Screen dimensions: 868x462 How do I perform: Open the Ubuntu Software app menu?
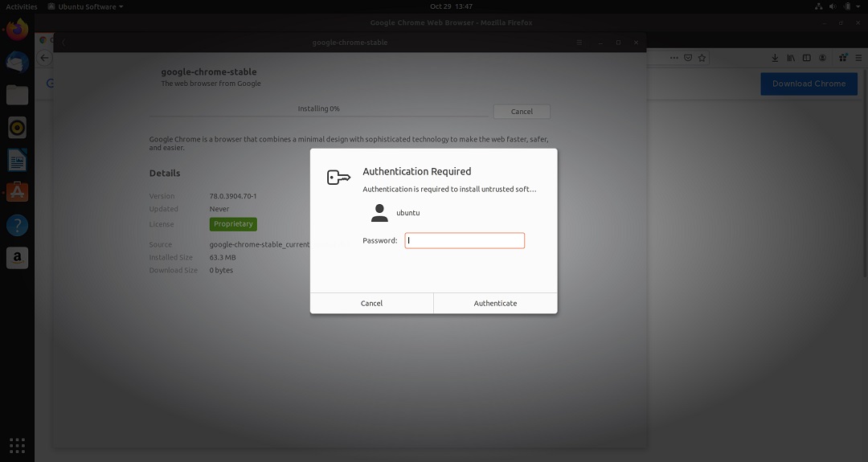(x=86, y=6)
